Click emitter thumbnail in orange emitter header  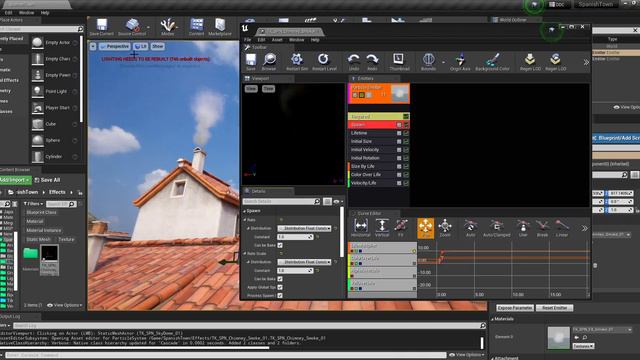click(399, 93)
